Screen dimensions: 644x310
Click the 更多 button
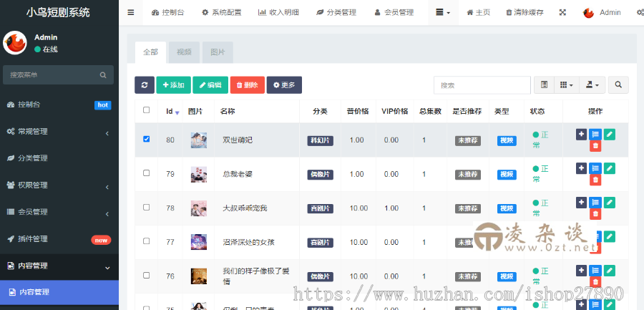point(284,85)
